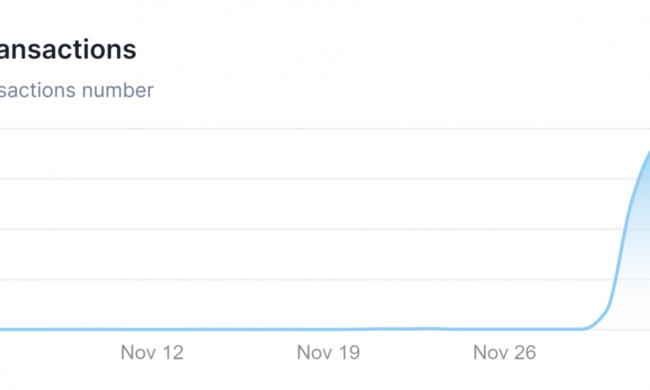The height and width of the screenshot is (390, 650).
Task: Select the Nov 12 axis label
Action: click(x=152, y=353)
